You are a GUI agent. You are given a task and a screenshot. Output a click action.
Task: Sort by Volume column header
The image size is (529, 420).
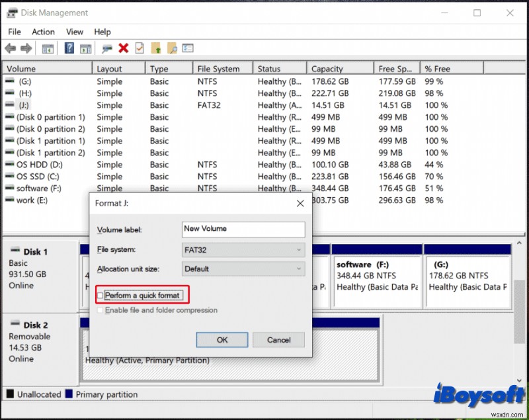tap(47, 69)
